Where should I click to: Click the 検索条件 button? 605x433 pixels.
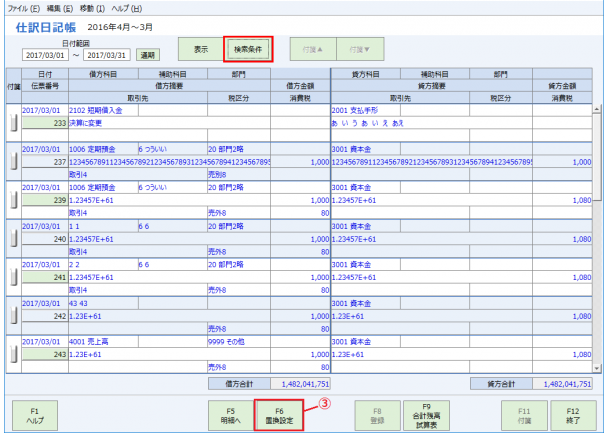pos(249,49)
